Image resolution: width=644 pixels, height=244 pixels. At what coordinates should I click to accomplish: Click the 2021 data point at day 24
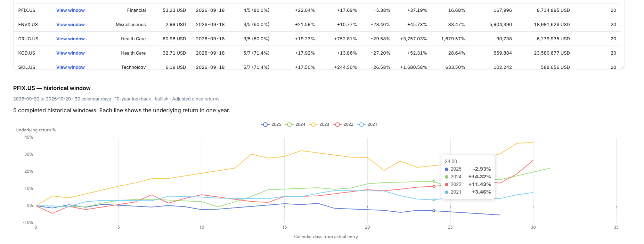[x=434, y=200]
